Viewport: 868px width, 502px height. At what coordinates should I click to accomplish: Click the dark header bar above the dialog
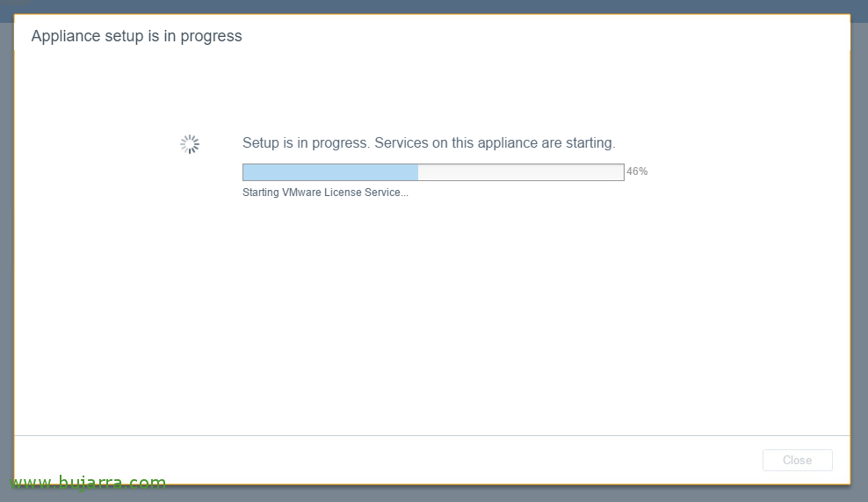point(434,7)
